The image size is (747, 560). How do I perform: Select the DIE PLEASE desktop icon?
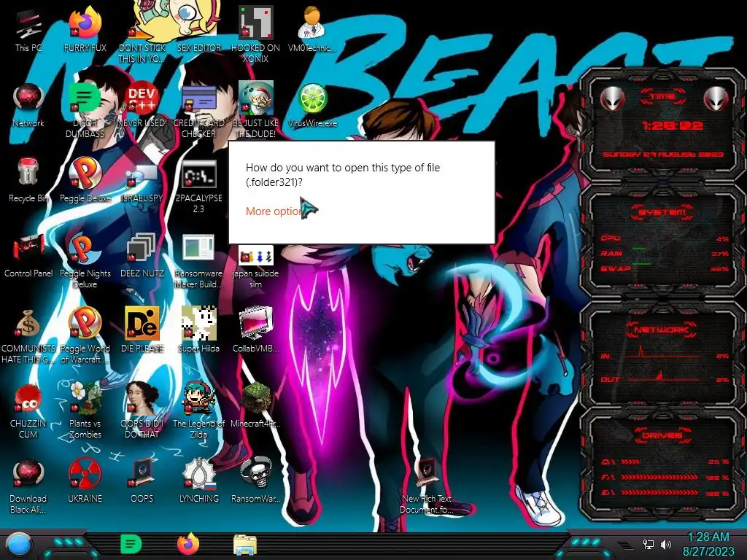point(142,330)
